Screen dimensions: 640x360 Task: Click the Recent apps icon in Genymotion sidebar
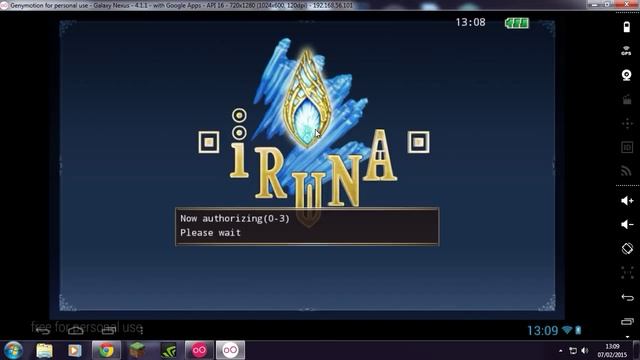(627, 322)
